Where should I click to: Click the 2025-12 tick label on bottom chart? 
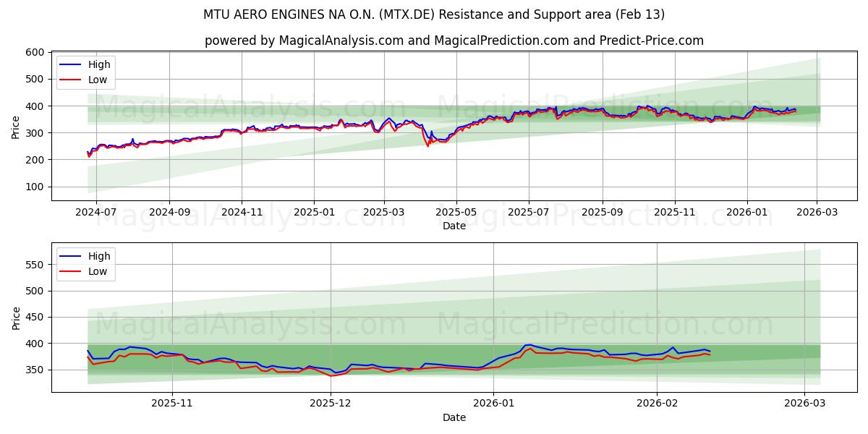pyautogui.click(x=331, y=405)
